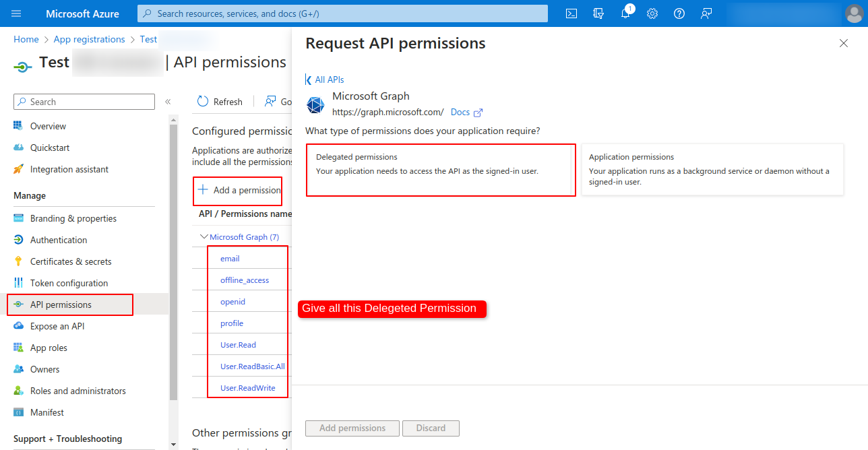Go back using All APIs chevron
This screenshot has width=868, height=450.
(309, 79)
